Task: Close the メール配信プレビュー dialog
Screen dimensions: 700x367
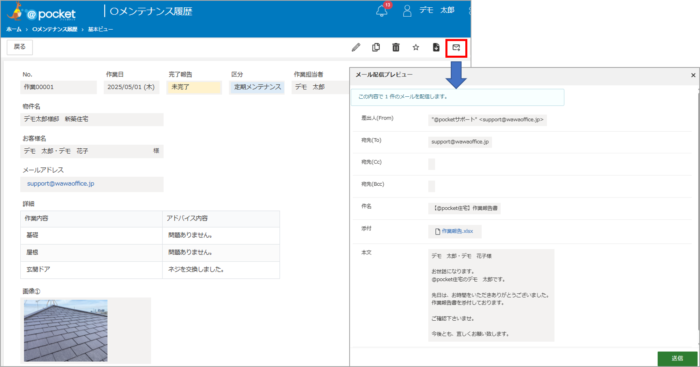Action: pyautogui.click(x=693, y=75)
